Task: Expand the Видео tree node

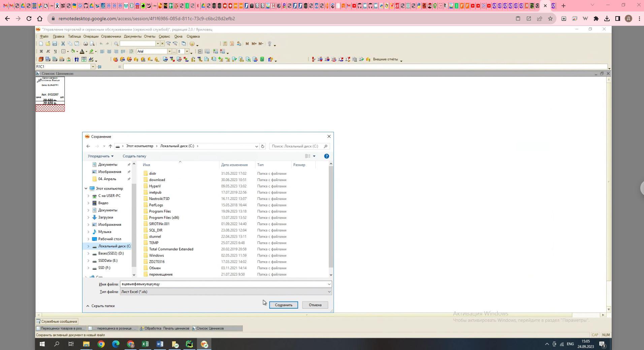Action: 88,203
